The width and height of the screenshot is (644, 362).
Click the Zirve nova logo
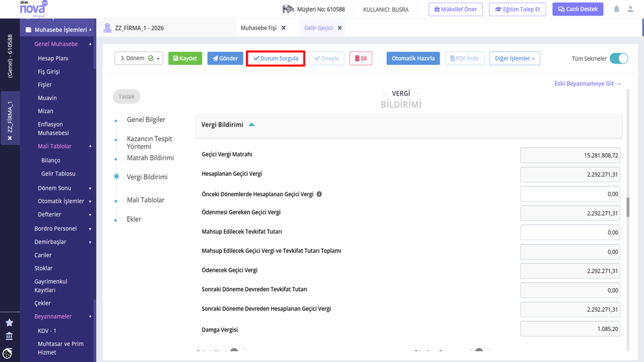coord(33,8)
